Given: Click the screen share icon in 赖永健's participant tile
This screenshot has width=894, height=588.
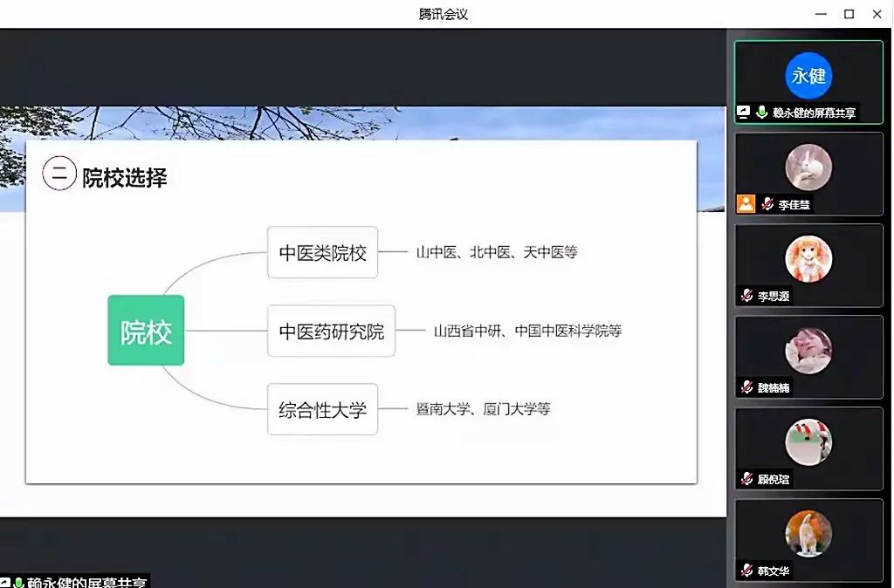Looking at the screenshot, I should [744, 113].
